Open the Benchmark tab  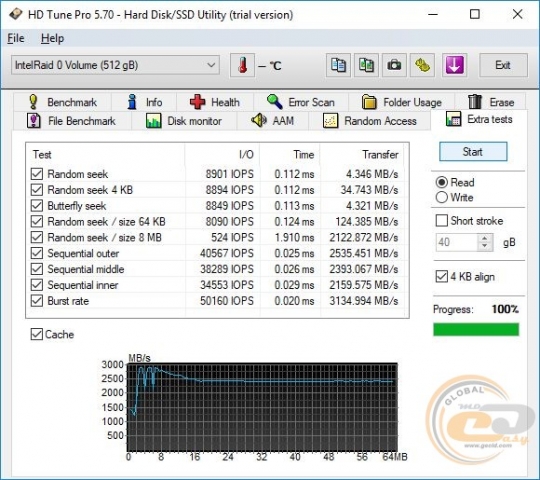pos(62,102)
